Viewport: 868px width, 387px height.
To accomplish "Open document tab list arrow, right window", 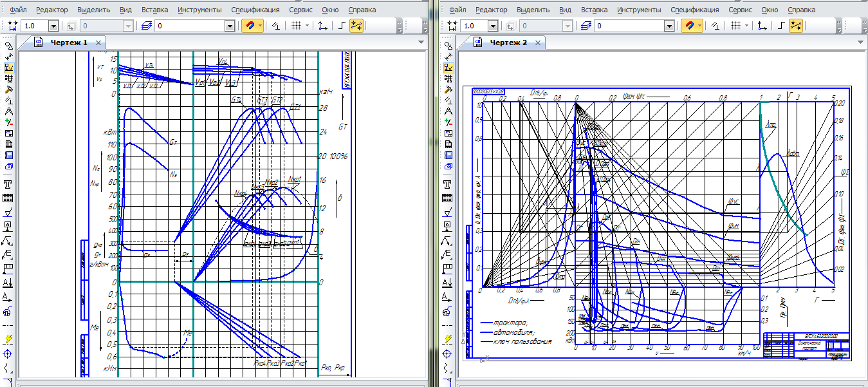I will tap(860, 42).
